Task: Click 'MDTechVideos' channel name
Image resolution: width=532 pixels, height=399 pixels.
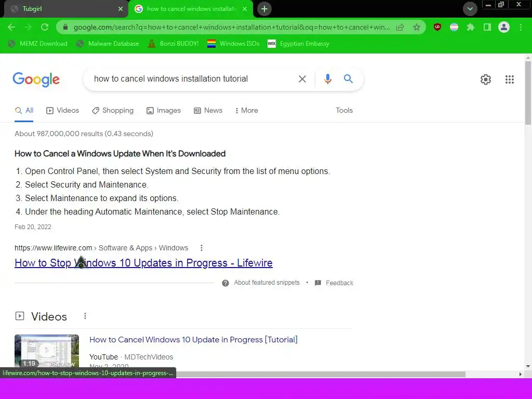Action: click(149, 357)
